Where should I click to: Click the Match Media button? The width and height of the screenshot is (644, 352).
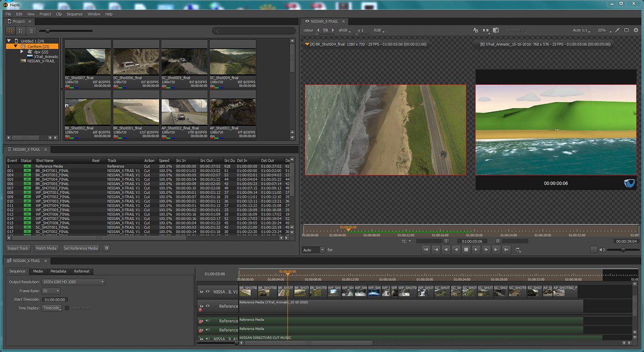pyautogui.click(x=47, y=248)
